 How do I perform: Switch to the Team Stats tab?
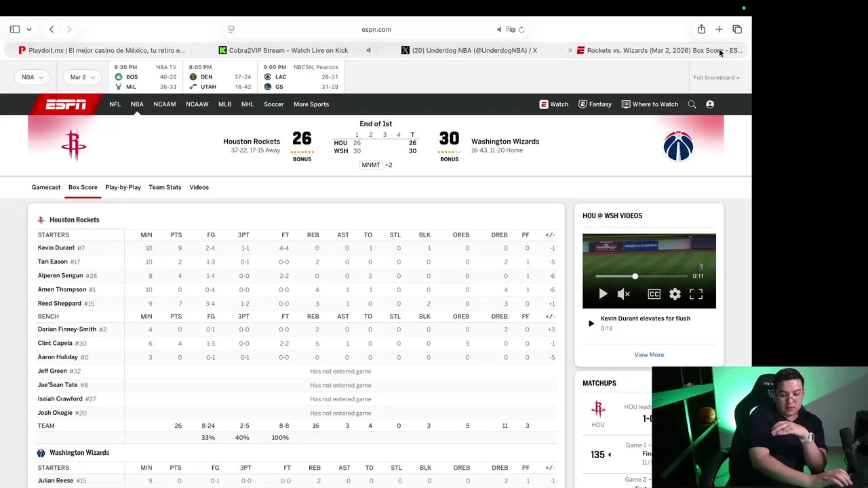[x=165, y=187]
